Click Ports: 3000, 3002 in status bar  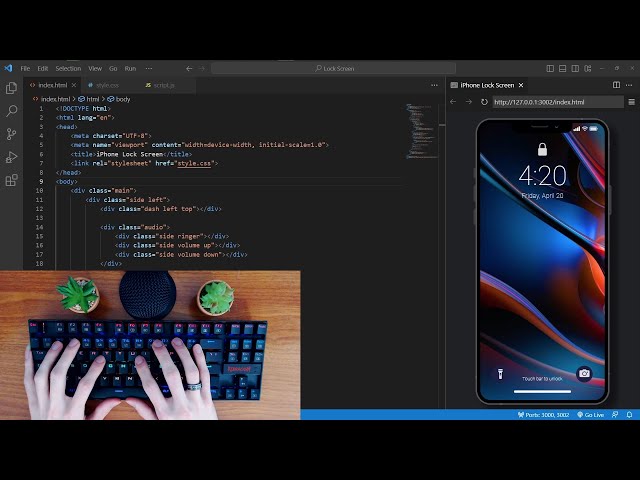coord(543,415)
